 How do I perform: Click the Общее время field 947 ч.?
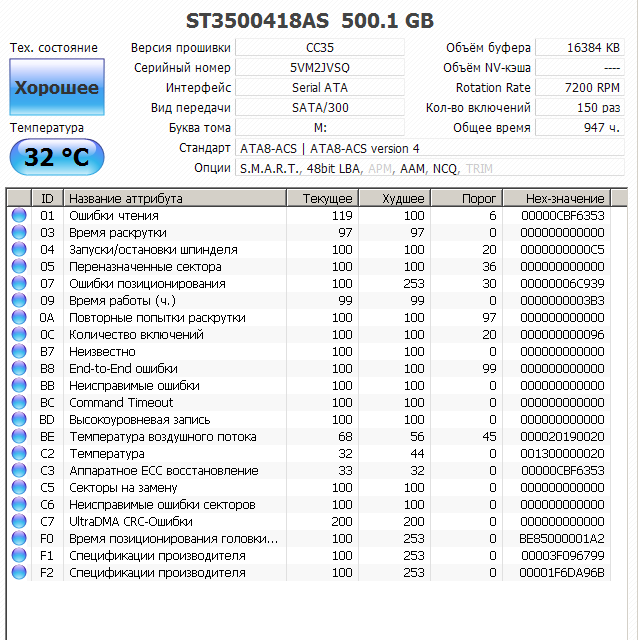click(x=580, y=128)
